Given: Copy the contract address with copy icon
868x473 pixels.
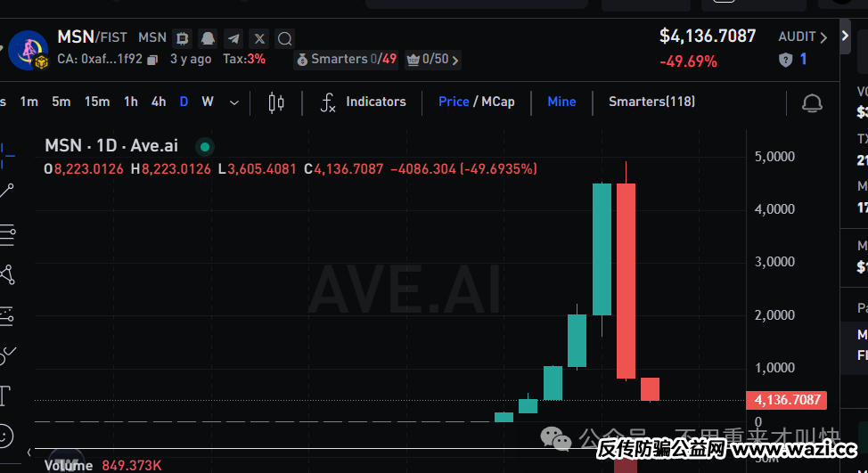Looking at the screenshot, I should pyautogui.click(x=152, y=60).
